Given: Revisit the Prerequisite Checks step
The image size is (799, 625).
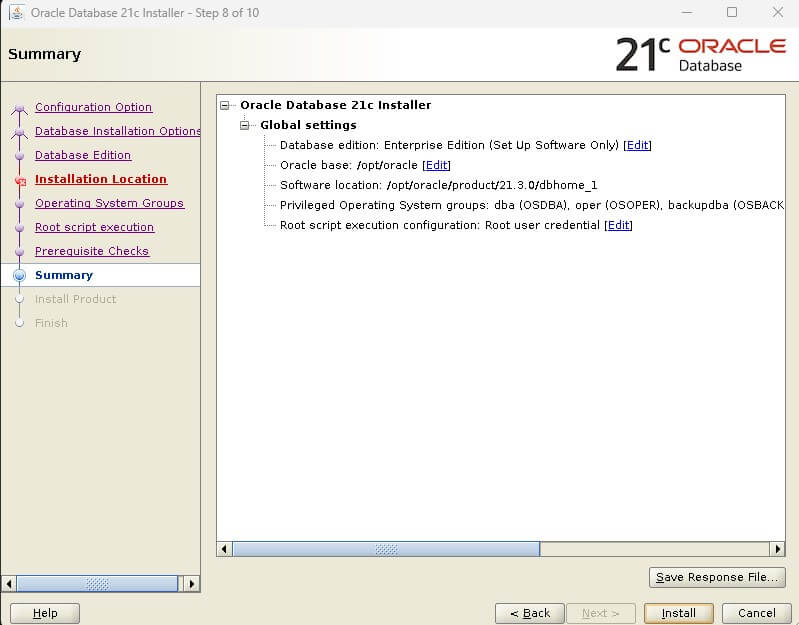Looking at the screenshot, I should (x=92, y=251).
